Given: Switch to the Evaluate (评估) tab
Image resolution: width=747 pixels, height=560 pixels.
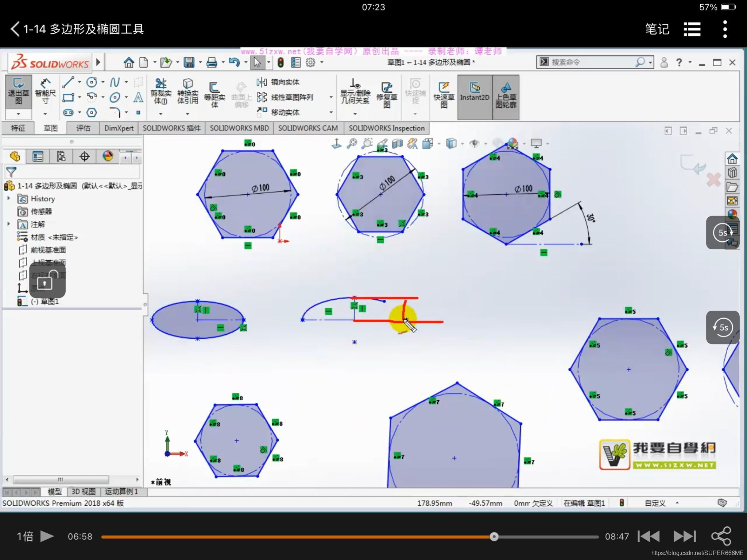Looking at the screenshot, I should coord(83,128).
